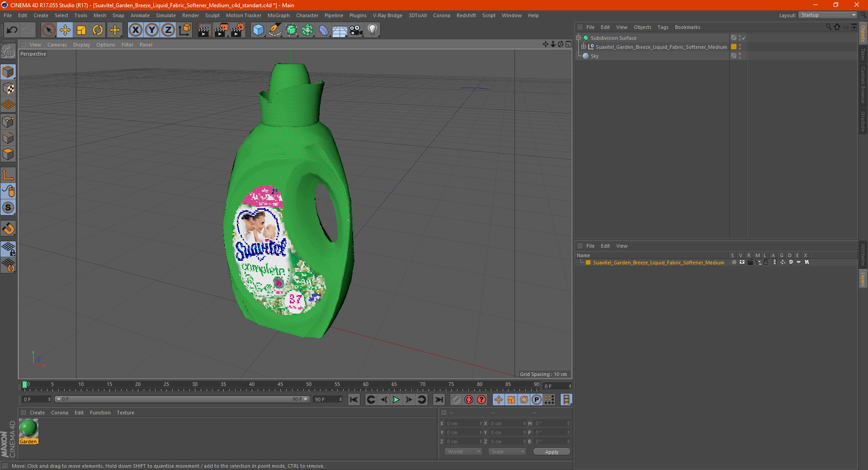Add a Cube primitive object
The height and width of the screenshot is (470, 868).
[x=258, y=30]
